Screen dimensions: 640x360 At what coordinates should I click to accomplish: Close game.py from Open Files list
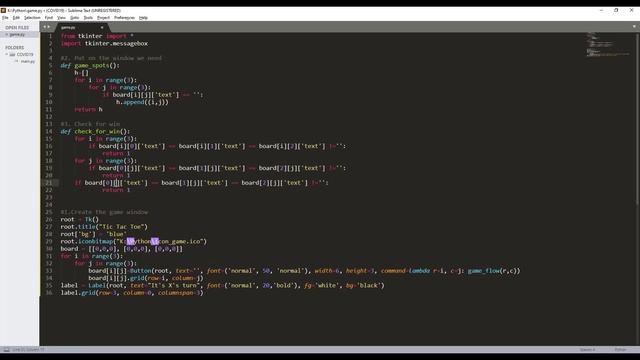point(7,35)
